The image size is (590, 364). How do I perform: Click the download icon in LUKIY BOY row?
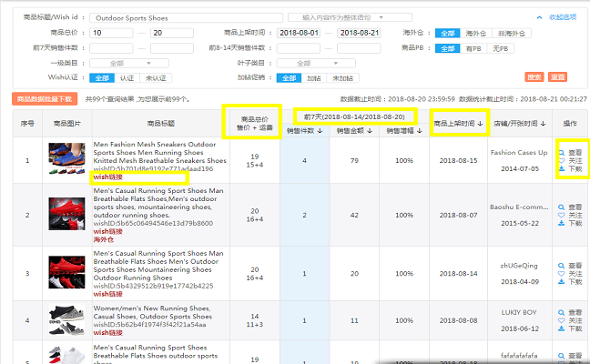[561, 329]
